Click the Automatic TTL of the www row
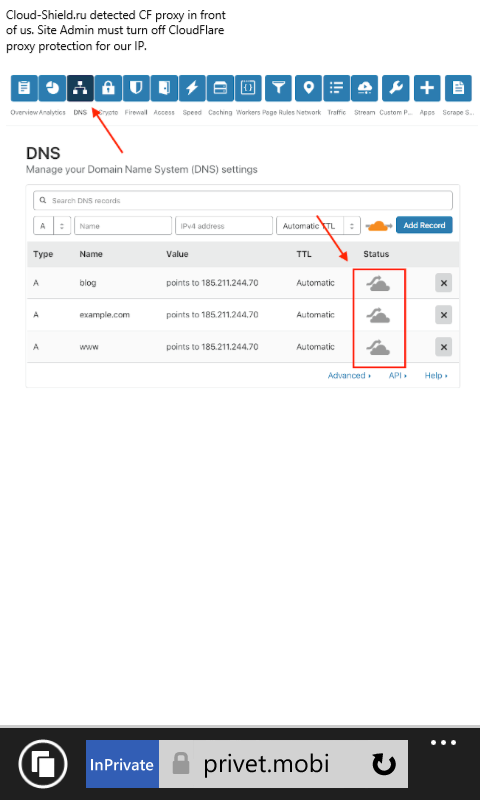Screen dimensions: 480x800 (x=316, y=347)
